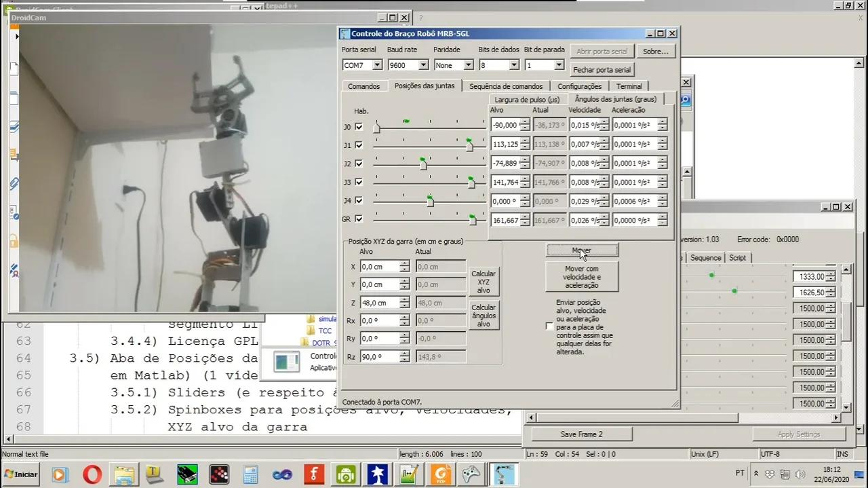Click the J2 joint slider handle
The width and height of the screenshot is (868, 488).
point(423,164)
